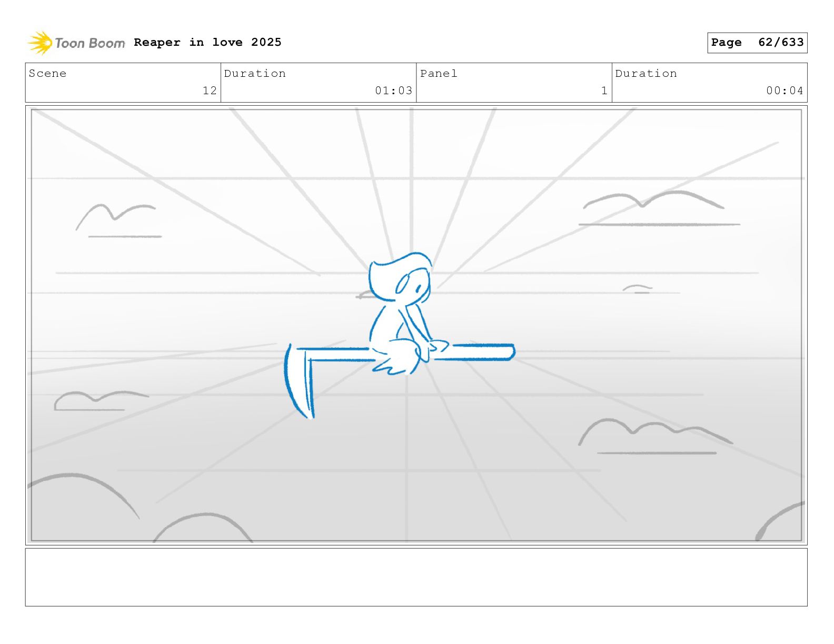This screenshot has width=834, height=644.
Task: Select the scene number '12'
Action: pyautogui.click(x=210, y=90)
